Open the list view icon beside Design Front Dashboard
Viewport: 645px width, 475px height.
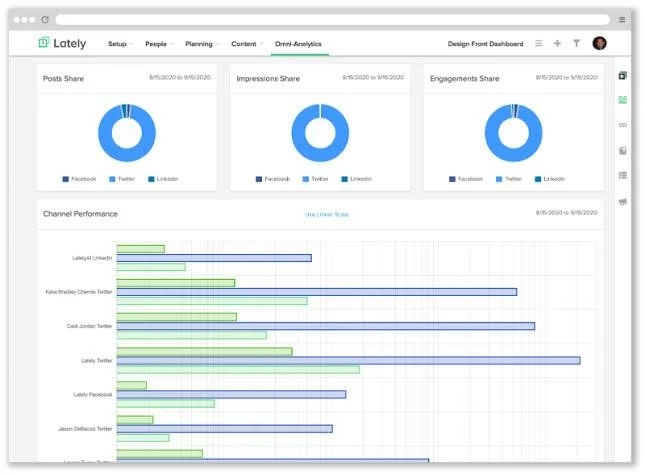pos(539,43)
